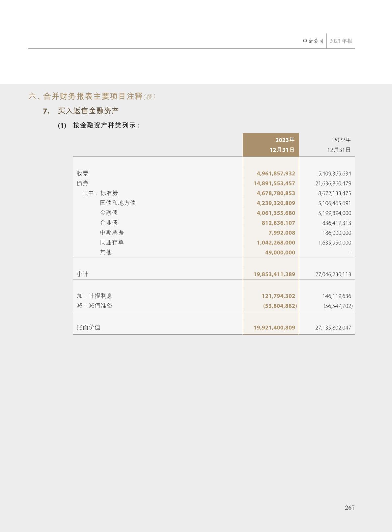Click the 账面价值 2022 value 27,135,802,047
Screen dimensions: 392x532
(x=333, y=328)
